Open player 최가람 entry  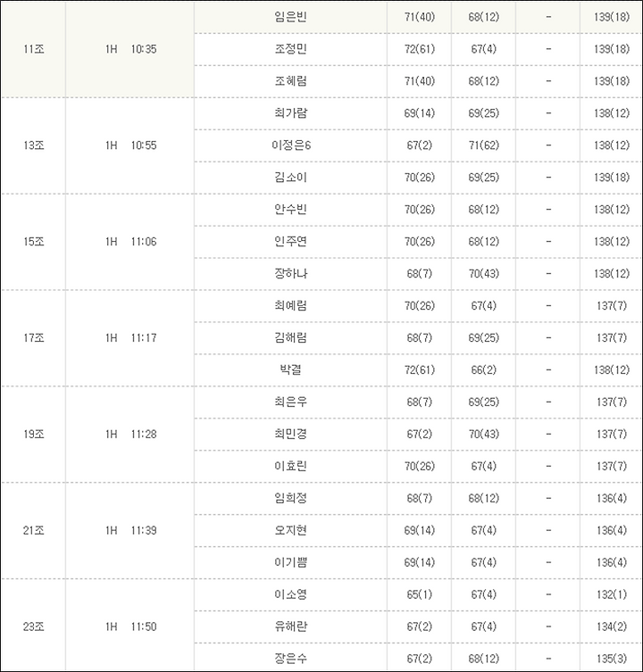[x=290, y=113]
